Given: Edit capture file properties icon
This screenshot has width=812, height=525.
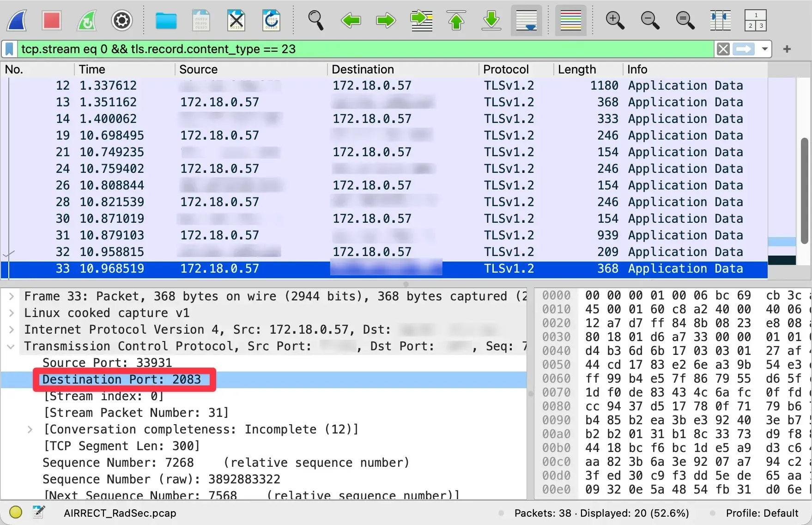Looking at the screenshot, I should (39, 513).
